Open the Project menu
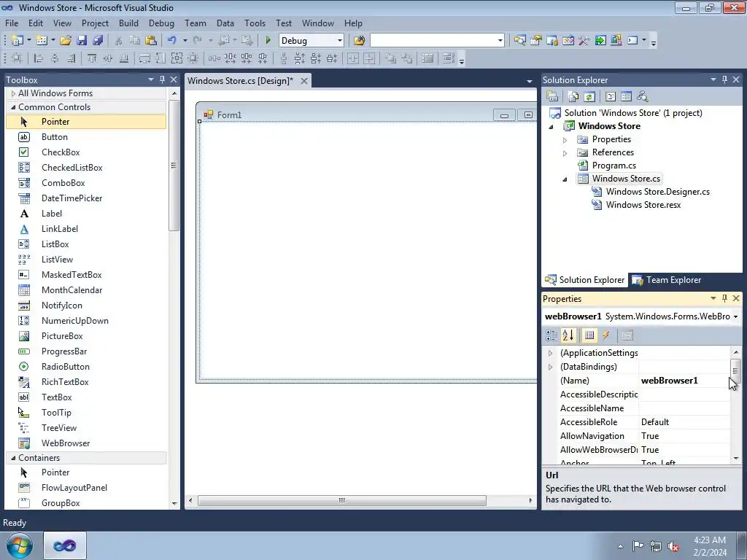 point(95,23)
